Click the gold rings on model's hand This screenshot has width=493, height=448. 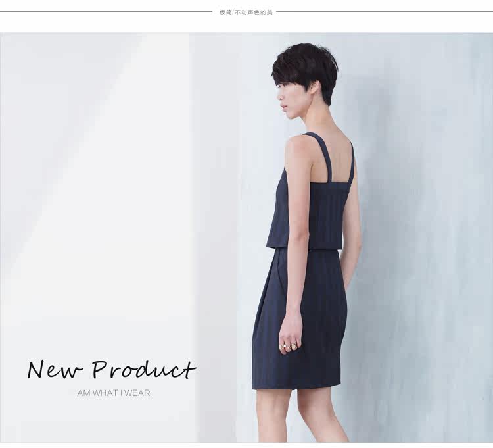[x=289, y=347]
